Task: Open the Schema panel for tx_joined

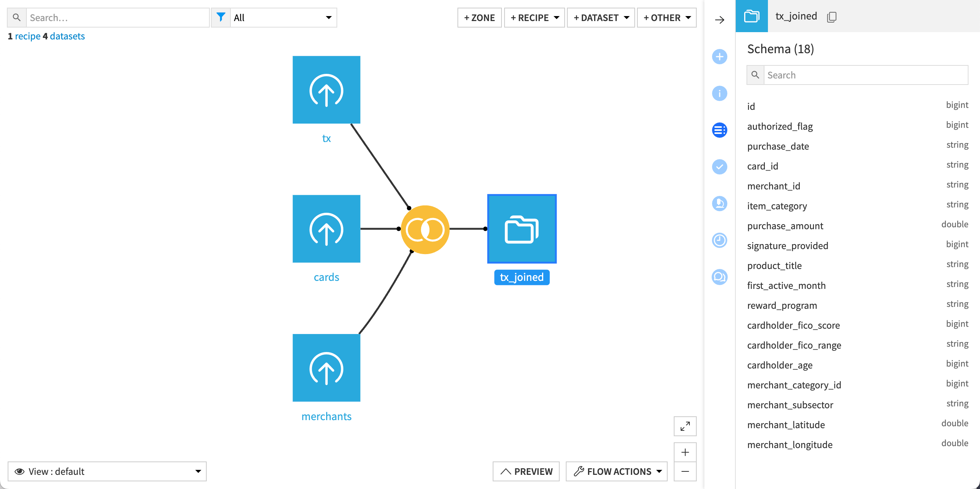Action: (720, 130)
